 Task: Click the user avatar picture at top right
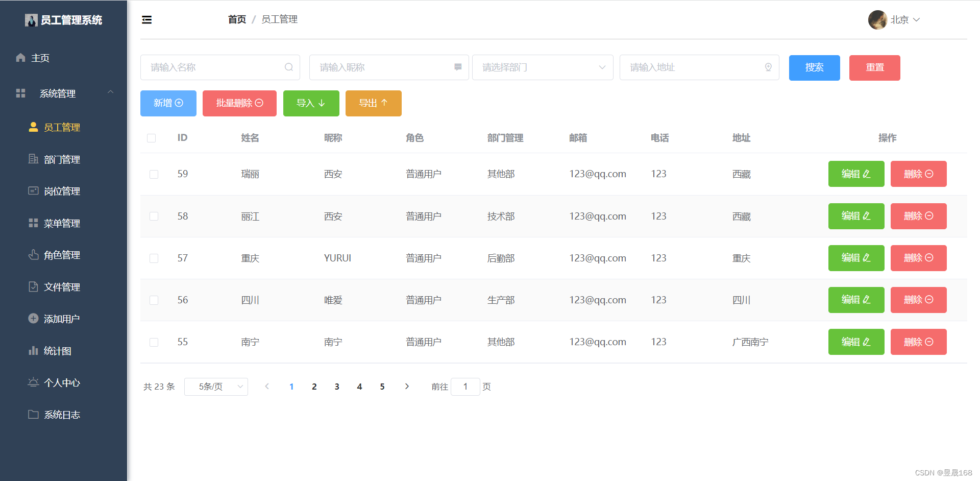(x=878, y=20)
